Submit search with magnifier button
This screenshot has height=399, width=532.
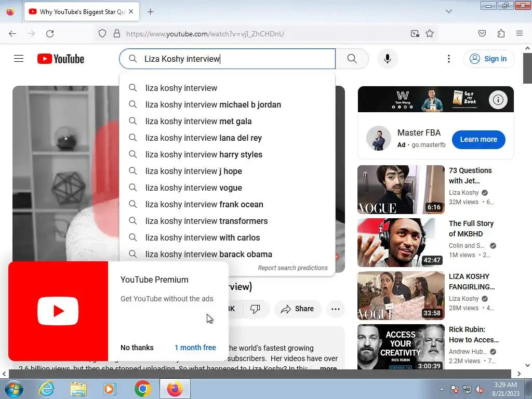pyautogui.click(x=352, y=59)
